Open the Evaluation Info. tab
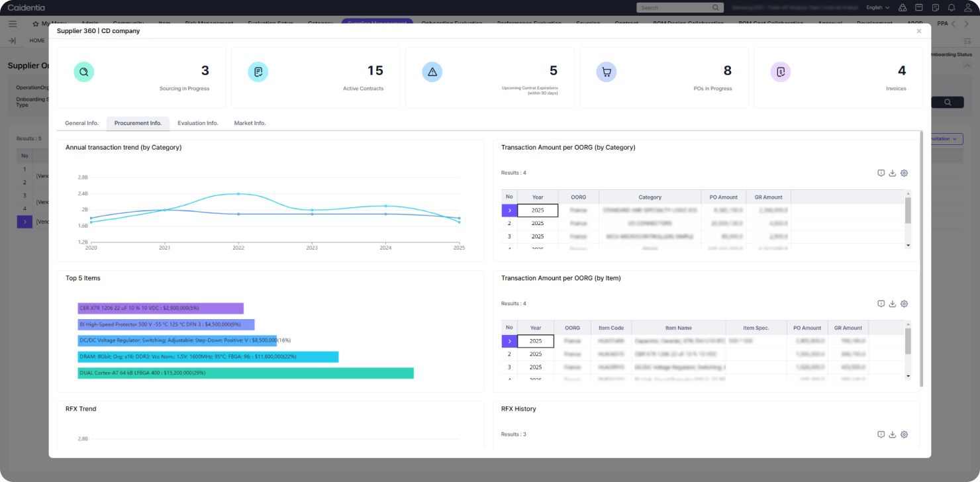The height and width of the screenshot is (482, 980). pyautogui.click(x=197, y=123)
